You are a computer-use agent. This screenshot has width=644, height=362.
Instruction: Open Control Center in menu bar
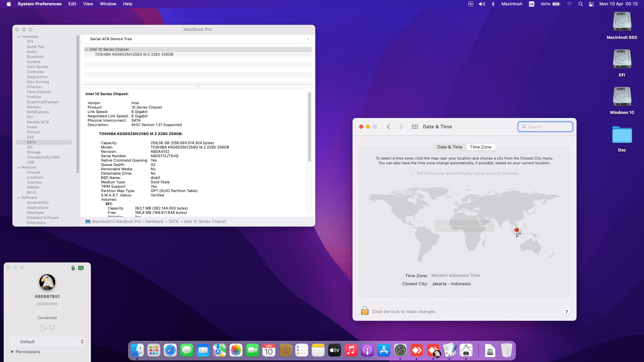coord(591,4)
